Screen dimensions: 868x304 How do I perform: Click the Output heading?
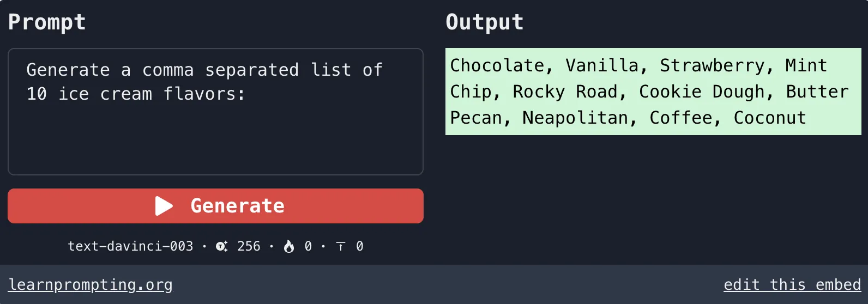484,22
